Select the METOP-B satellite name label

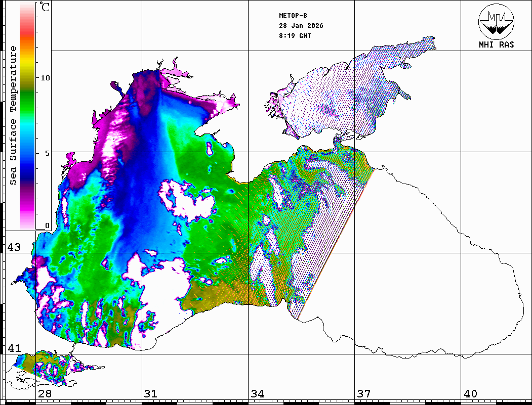293,16
